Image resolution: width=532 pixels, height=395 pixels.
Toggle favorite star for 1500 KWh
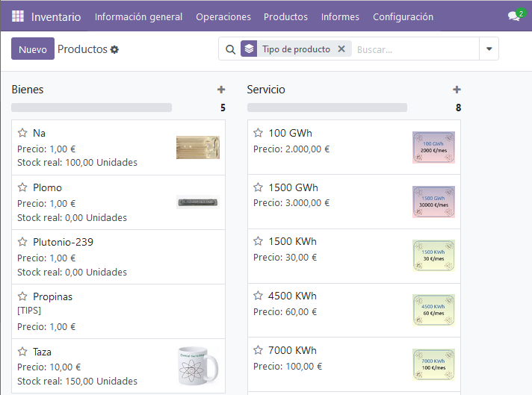coord(259,241)
